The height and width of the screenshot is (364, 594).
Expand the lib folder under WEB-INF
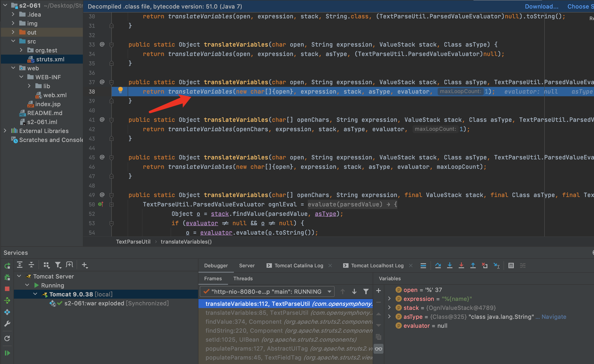[x=29, y=86]
